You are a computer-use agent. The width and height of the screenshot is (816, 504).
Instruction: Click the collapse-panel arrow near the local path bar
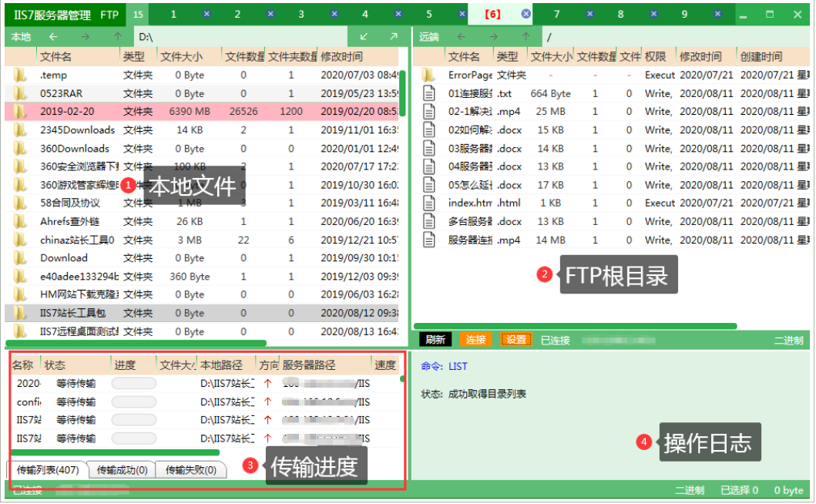pos(364,36)
